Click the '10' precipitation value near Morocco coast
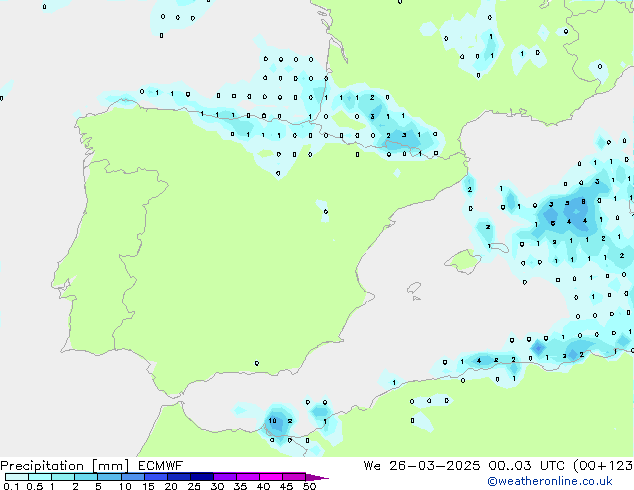 tap(273, 420)
